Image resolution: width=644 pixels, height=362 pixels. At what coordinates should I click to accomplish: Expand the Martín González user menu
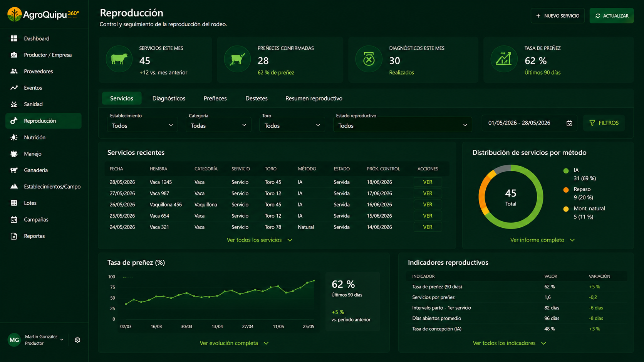click(62, 340)
